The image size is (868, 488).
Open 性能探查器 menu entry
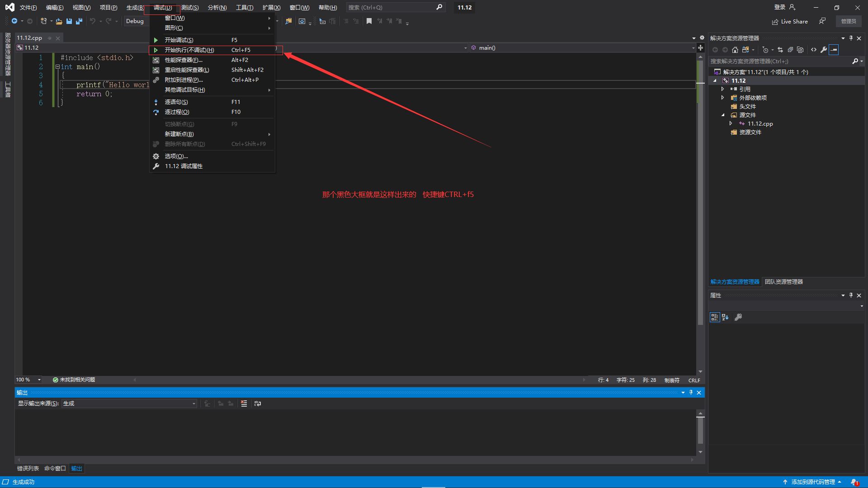pyautogui.click(x=212, y=60)
